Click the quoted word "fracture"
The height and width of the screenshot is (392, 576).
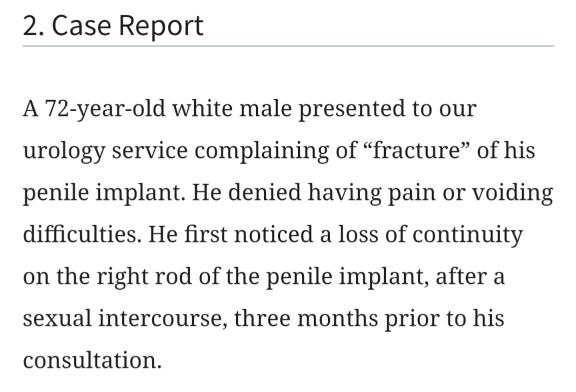click(x=416, y=150)
